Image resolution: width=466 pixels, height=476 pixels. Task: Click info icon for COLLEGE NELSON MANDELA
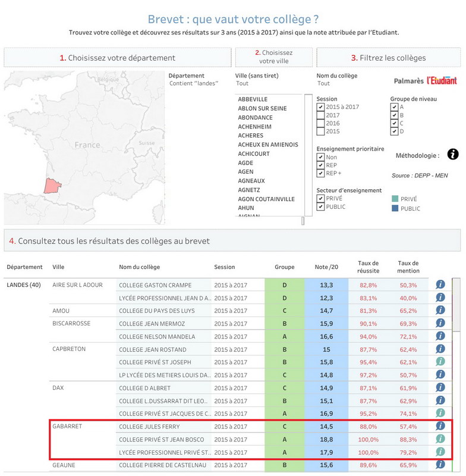click(x=440, y=336)
